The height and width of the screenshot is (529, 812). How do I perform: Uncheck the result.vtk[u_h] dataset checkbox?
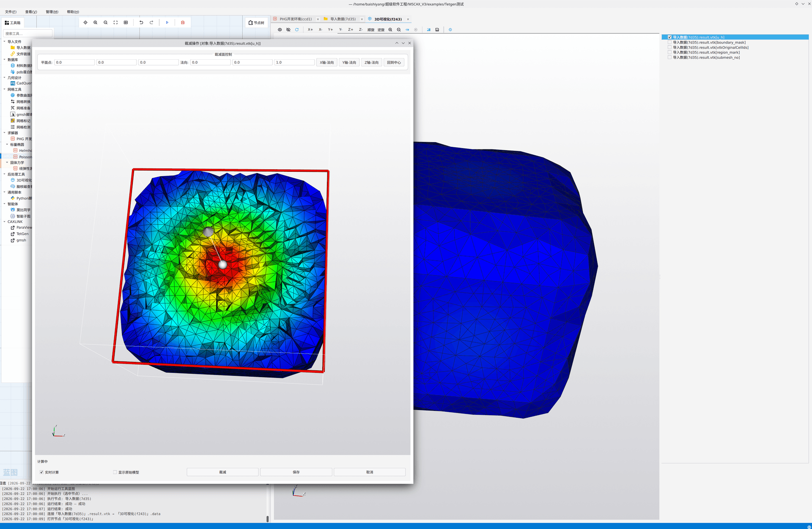click(x=669, y=37)
